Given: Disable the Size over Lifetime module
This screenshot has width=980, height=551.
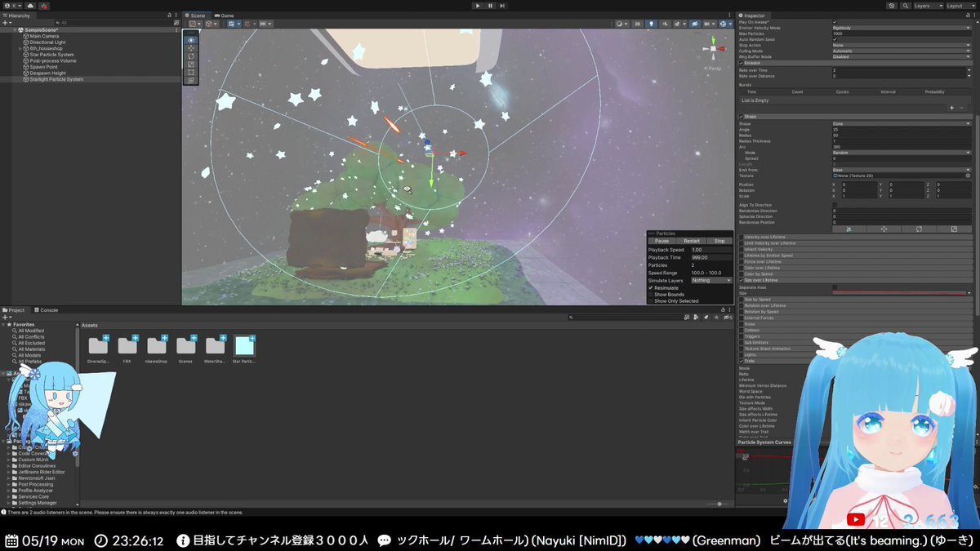Looking at the screenshot, I should [742, 280].
